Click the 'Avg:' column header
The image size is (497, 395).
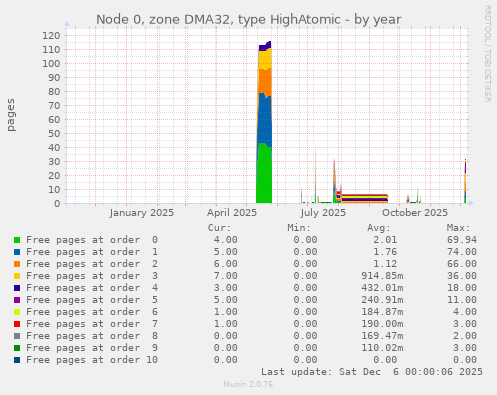pos(379,228)
